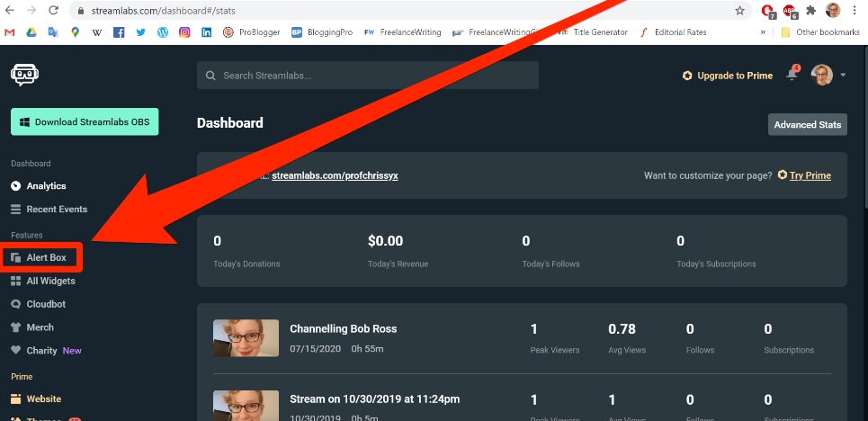The image size is (868, 421).
Task: Open the Google Drive bookmark icon
Action: point(31,32)
